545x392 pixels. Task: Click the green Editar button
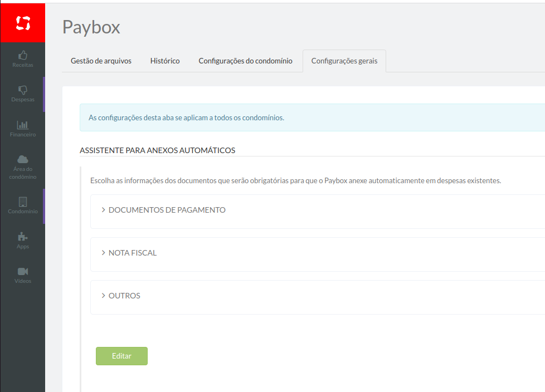click(121, 356)
